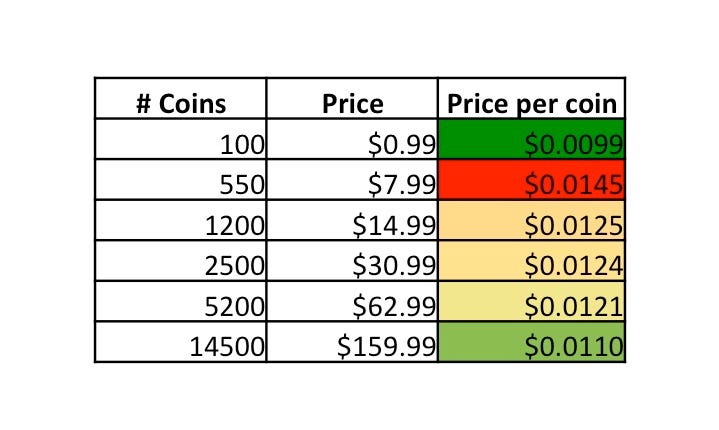
Task: Select the $30.99 price cell
Action: click(x=352, y=260)
